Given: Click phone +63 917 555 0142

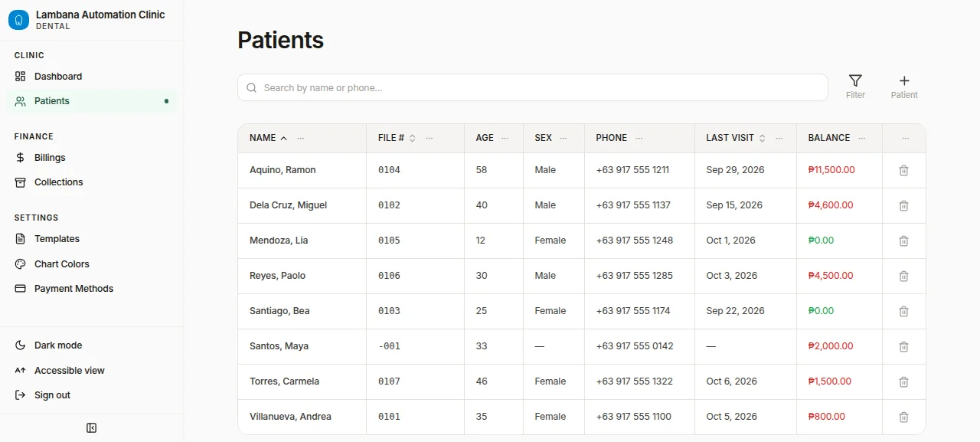Looking at the screenshot, I should [x=635, y=346].
